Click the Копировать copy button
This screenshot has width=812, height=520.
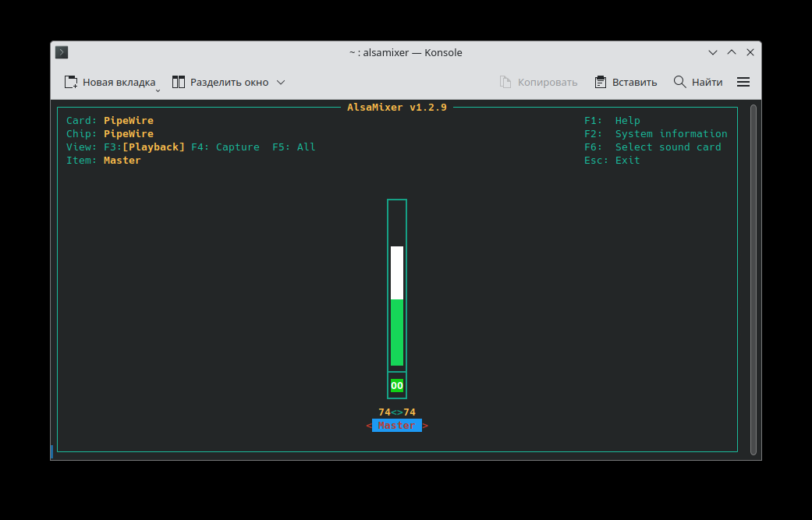538,82
